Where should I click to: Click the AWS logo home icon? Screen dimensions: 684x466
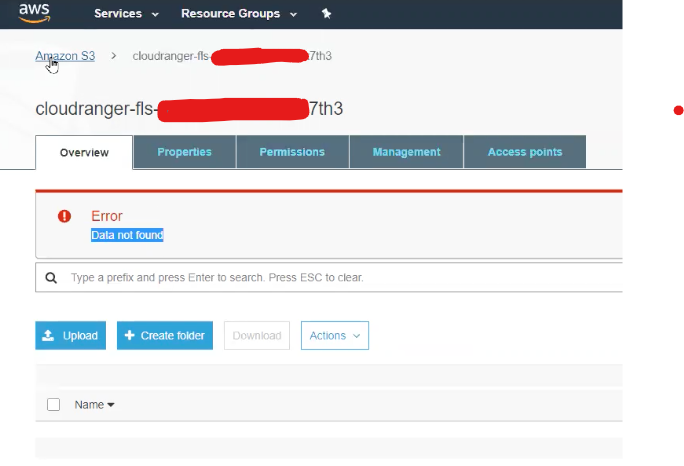point(34,13)
